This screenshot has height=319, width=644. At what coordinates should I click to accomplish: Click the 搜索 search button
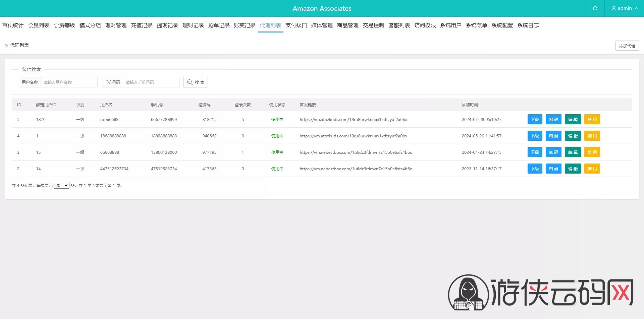click(x=196, y=82)
